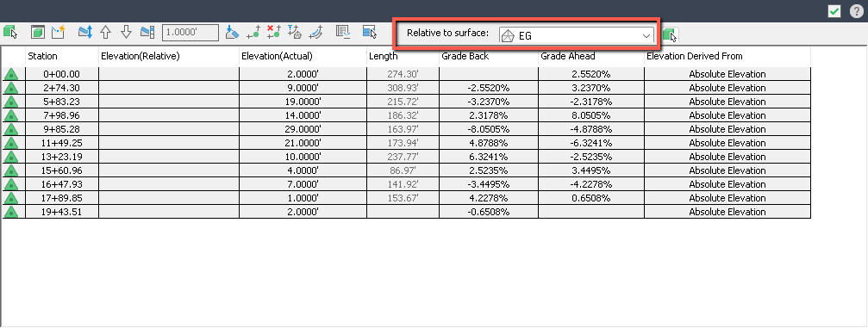868x328 pixels.
Task: Select station cell 19+43.51
Action: point(61,212)
